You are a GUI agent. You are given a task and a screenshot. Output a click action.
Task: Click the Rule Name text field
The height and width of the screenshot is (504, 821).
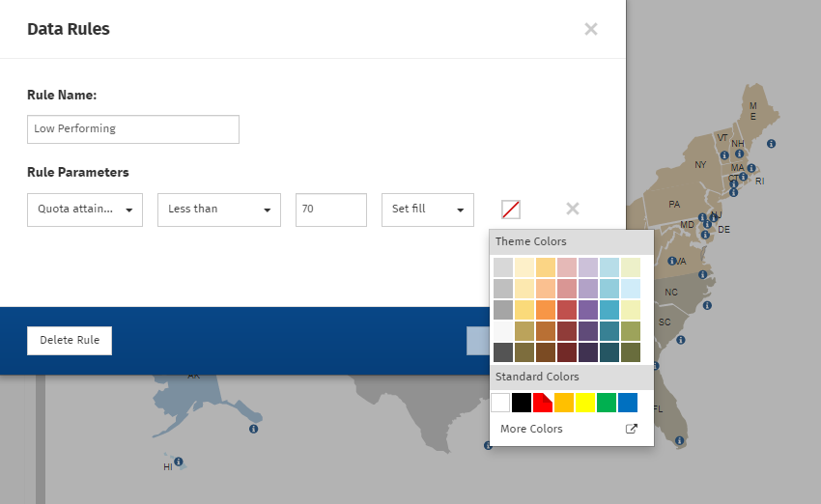tap(133, 129)
